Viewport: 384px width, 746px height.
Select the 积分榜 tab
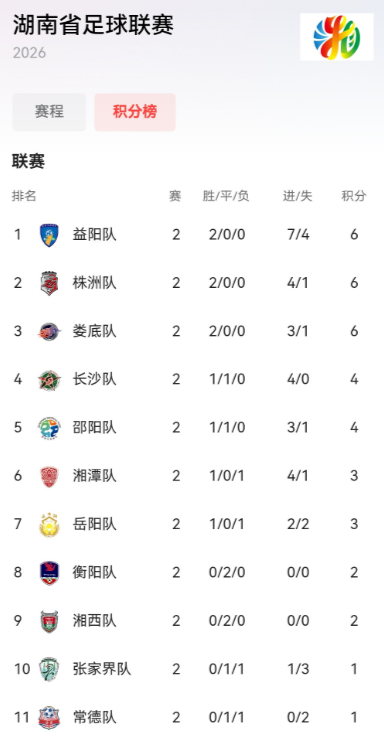point(135,112)
